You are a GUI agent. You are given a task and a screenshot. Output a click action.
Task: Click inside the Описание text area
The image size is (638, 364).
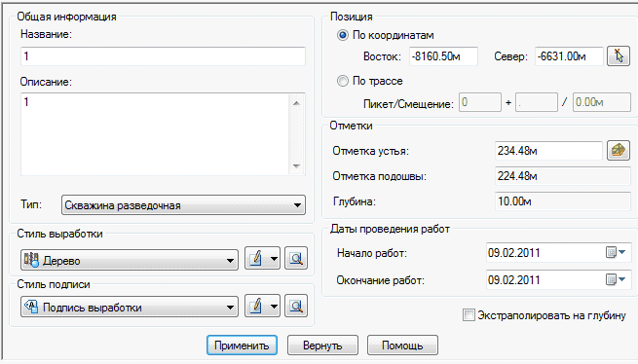[155, 134]
